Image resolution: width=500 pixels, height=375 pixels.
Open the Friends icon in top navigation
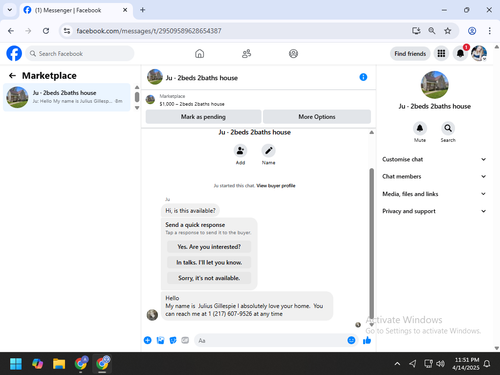(x=246, y=53)
